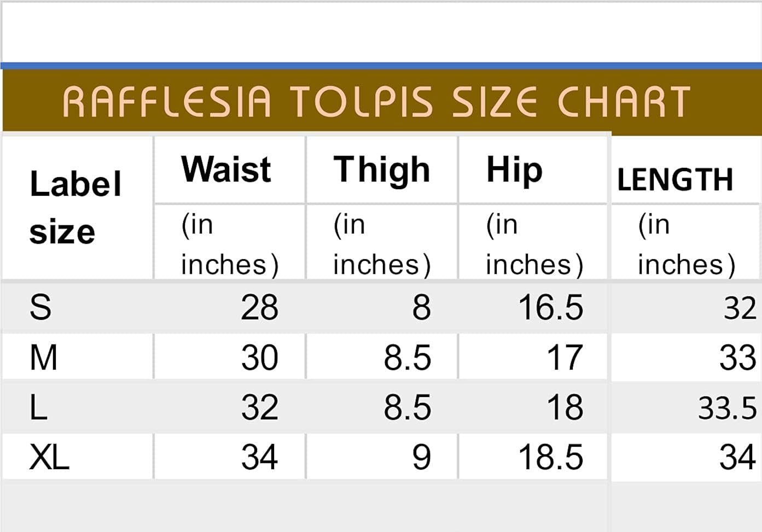
Task: Select the Label size header cell
Action: (x=75, y=207)
